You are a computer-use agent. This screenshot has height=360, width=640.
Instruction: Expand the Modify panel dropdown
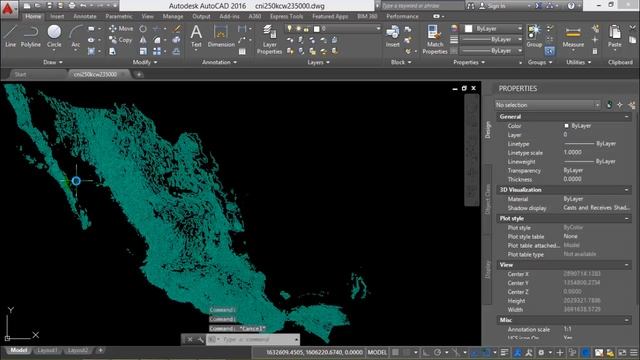pos(145,62)
